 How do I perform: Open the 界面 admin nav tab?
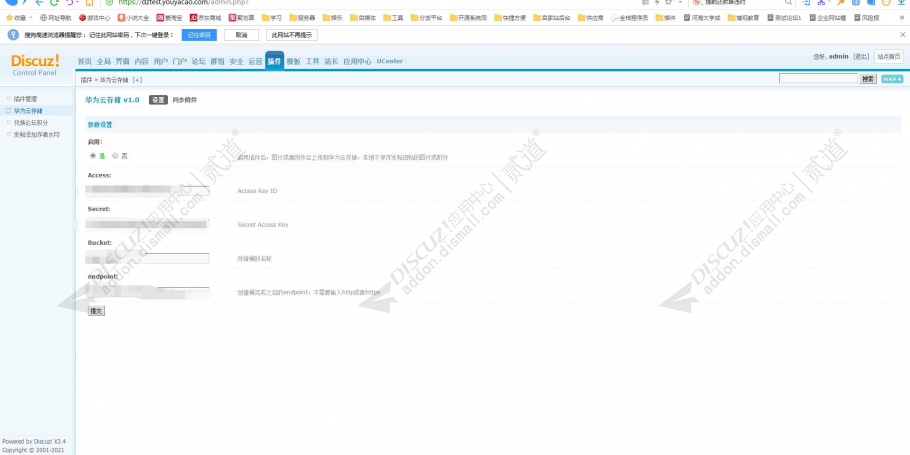(122, 61)
